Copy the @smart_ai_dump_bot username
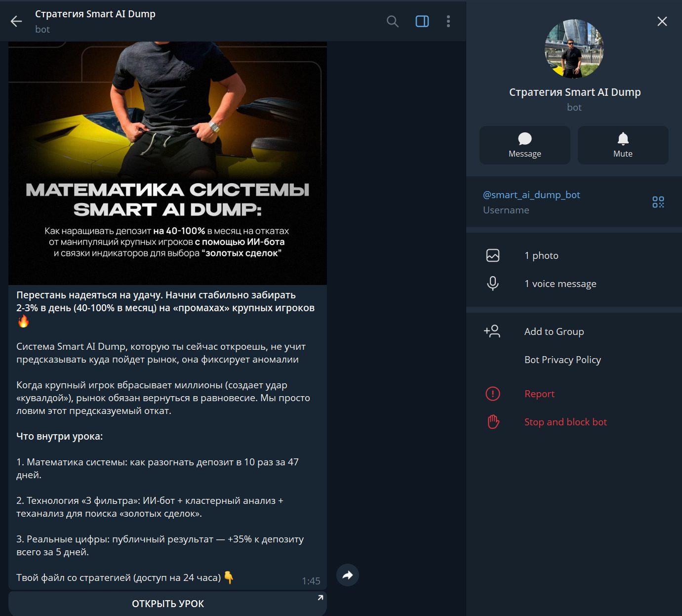The width and height of the screenshot is (682, 616). pyautogui.click(x=531, y=195)
